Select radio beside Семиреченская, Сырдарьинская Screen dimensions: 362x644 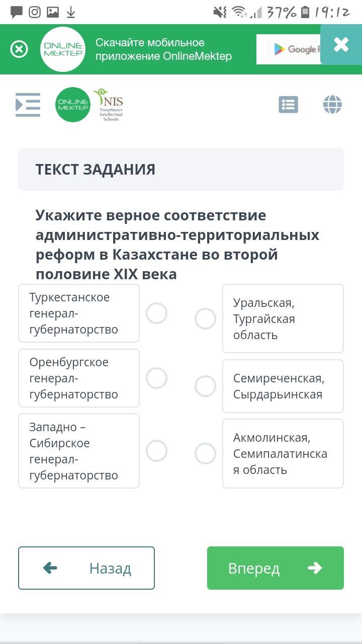pos(205,386)
